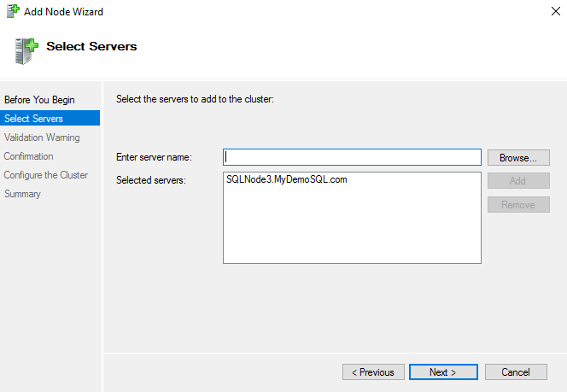Proceed by clicking Next
This screenshot has width=567, height=392.
point(442,372)
